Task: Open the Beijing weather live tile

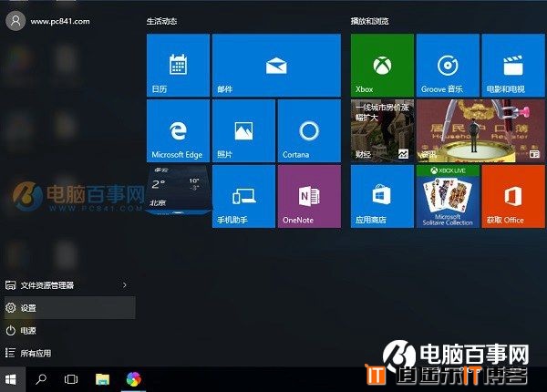Action: coord(178,191)
